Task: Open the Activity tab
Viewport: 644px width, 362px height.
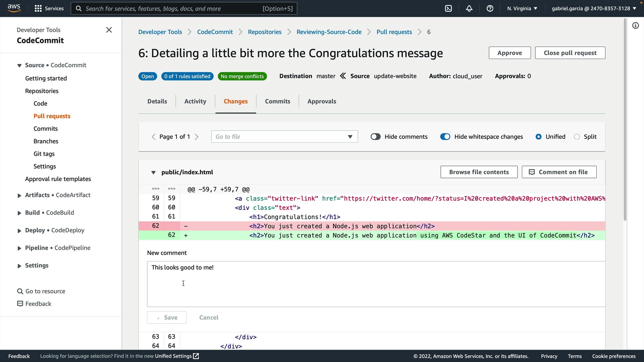Action: pyautogui.click(x=195, y=101)
